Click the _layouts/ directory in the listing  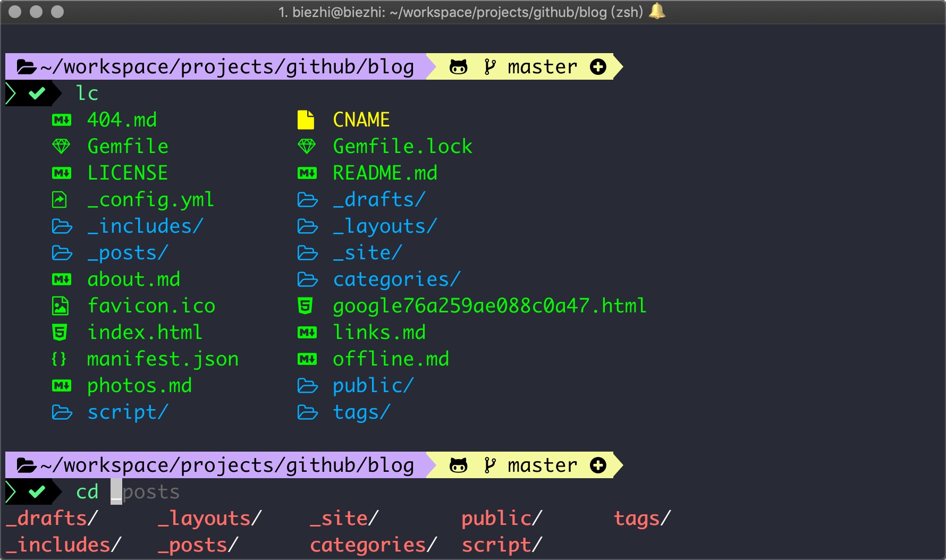pos(385,226)
